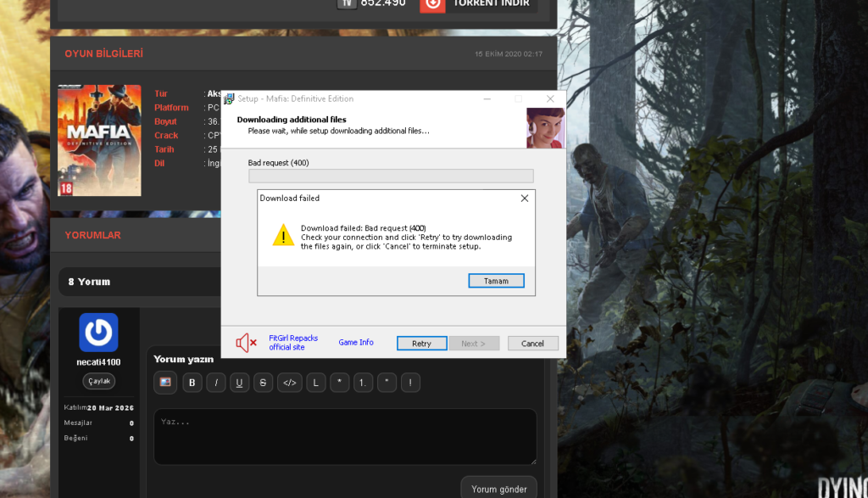Open the Game Info link
Image resolution: width=868 pixels, height=498 pixels.
coord(356,343)
